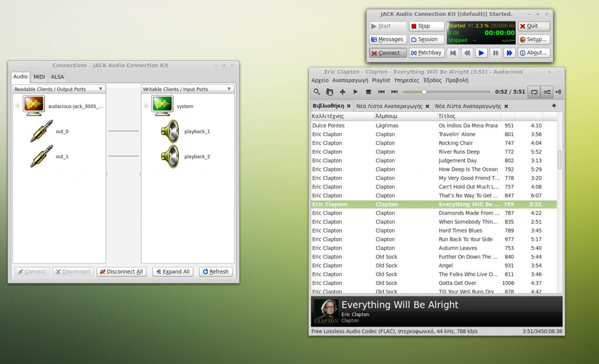Viewport: 599px width, 364px height.
Task: Click the search magnifier in Audacious toolbar
Action: [317, 92]
